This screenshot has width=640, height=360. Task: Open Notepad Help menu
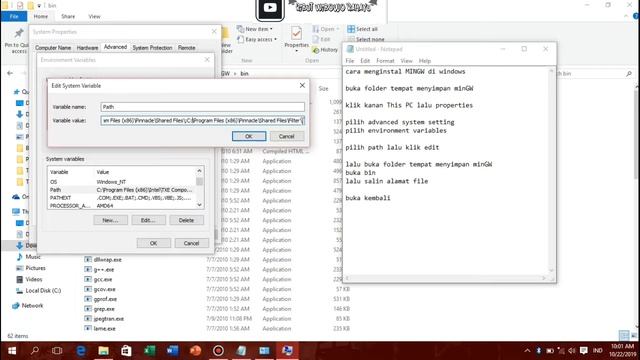click(x=424, y=61)
